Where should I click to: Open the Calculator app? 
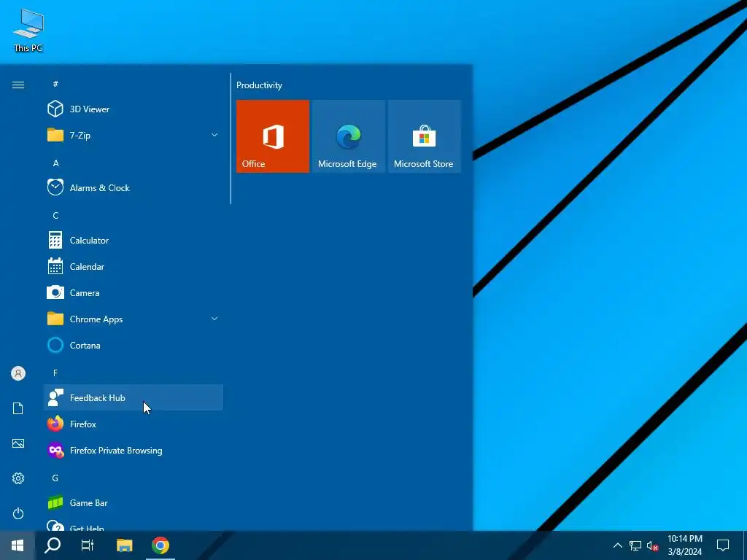(x=133, y=240)
